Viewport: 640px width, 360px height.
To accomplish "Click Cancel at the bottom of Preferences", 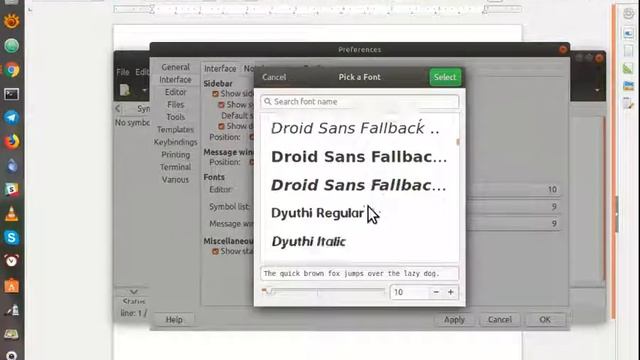I will [x=500, y=320].
